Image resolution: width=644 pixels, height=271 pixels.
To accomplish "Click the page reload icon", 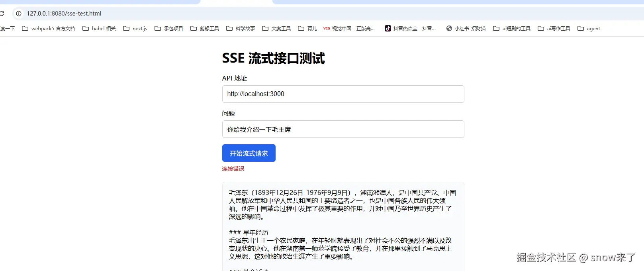I will pos(2,14).
